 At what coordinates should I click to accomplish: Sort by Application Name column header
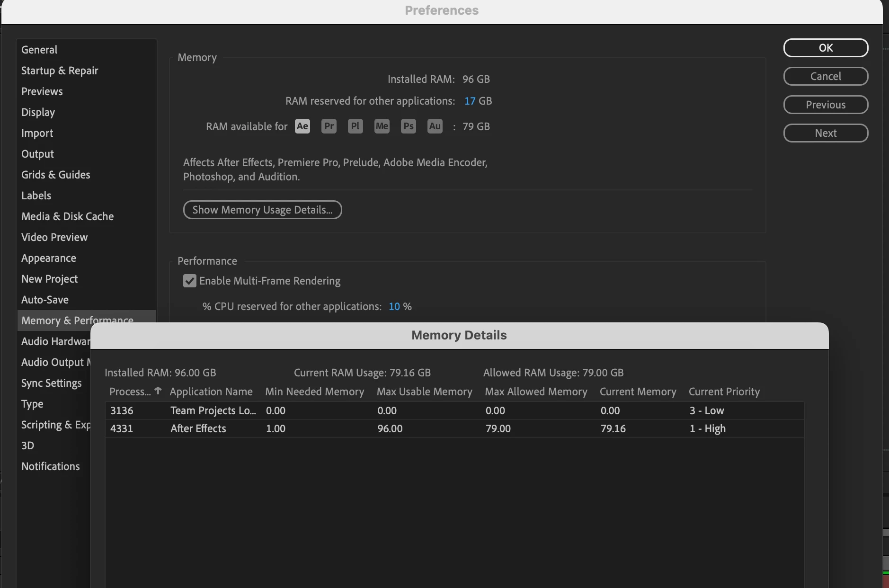click(x=211, y=392)
